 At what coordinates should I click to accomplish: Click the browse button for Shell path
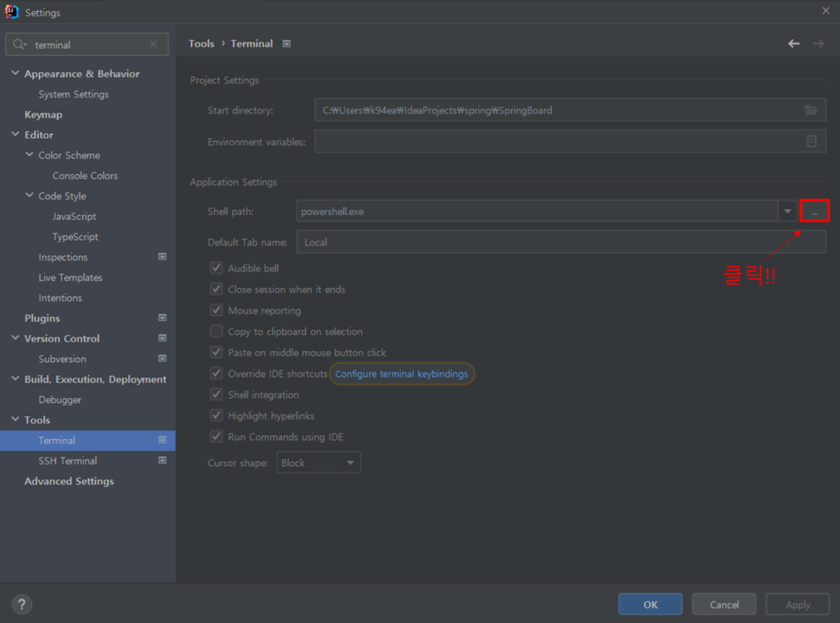coord(815,211)
